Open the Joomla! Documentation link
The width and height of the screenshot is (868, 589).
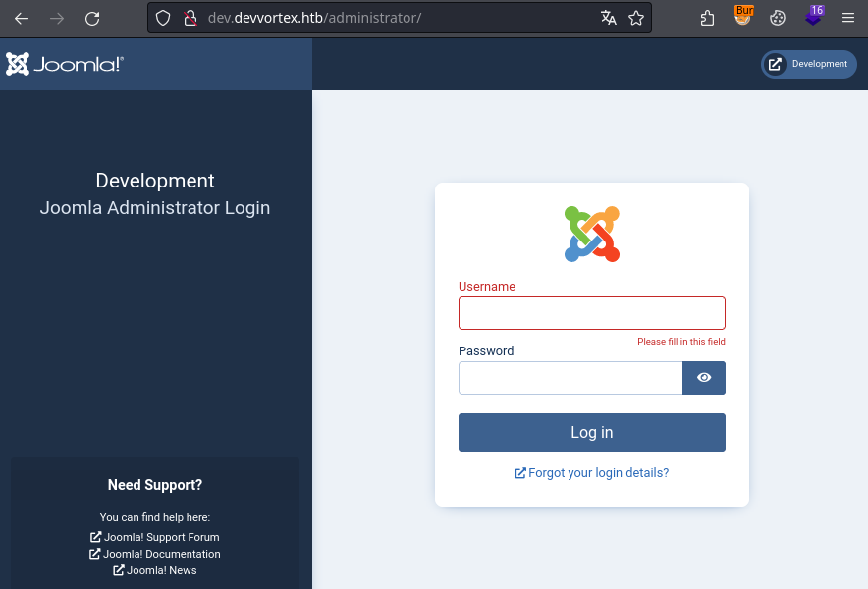pos(155,554)
